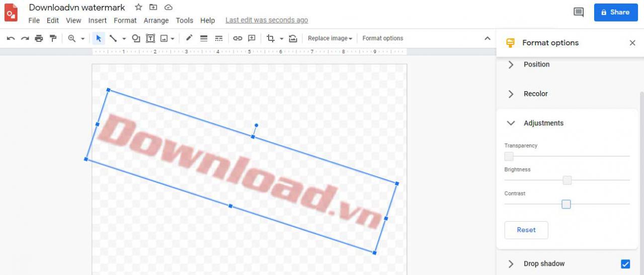The width and height of the screenshot is (644, 275).
Task: View cloud save status icon
Action: [x=169, y=8]
